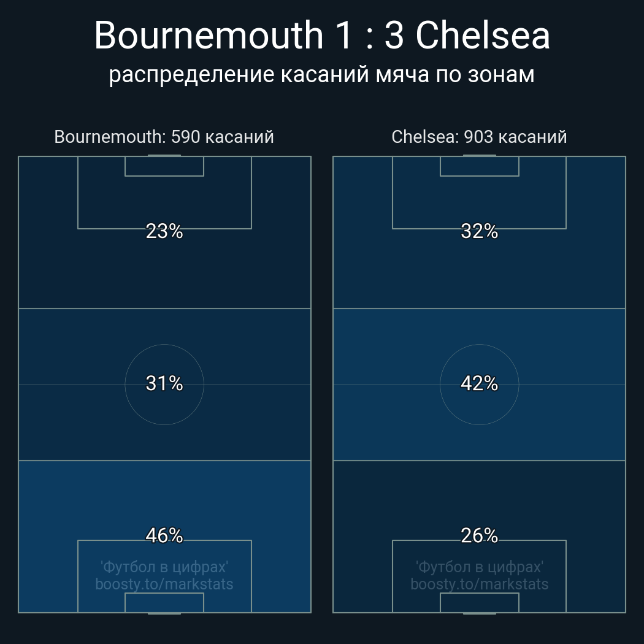Click Chelsea's 26% defensive third value
644x644 pixels.
coord(479,535)
